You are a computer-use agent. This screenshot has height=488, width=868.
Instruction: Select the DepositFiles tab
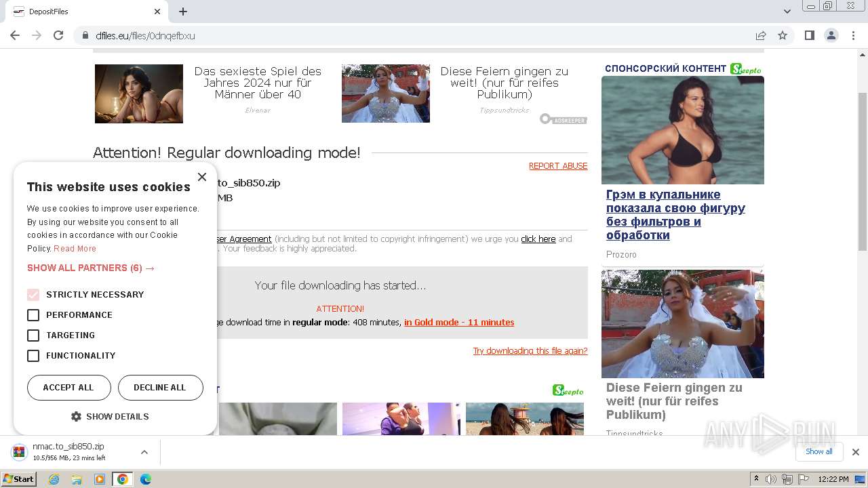[87, 12]
